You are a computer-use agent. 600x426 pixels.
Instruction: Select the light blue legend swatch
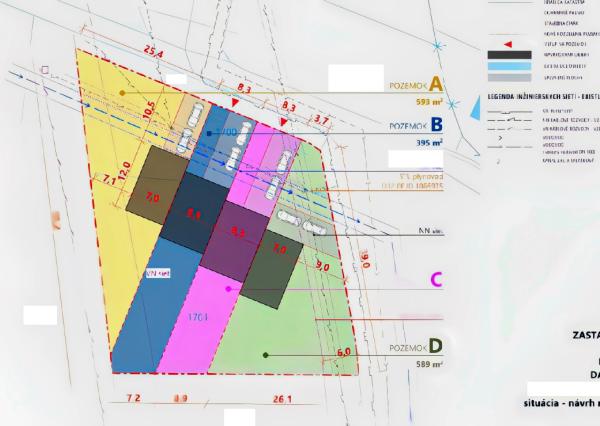(509, 66)
